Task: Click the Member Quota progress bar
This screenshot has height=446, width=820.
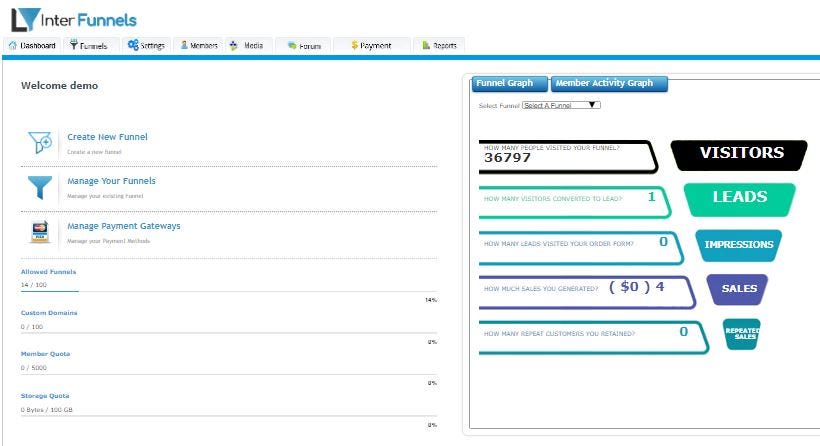Action: click(229, 374)
